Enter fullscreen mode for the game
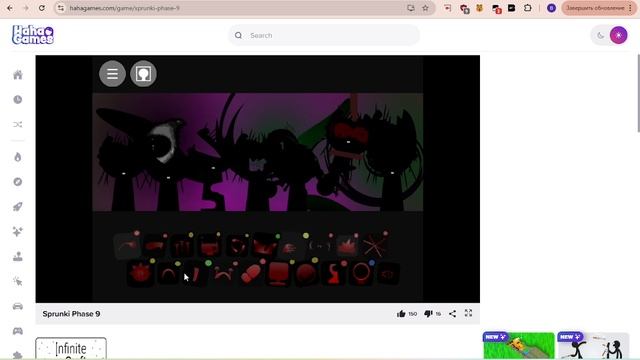 tap(469, 313)
